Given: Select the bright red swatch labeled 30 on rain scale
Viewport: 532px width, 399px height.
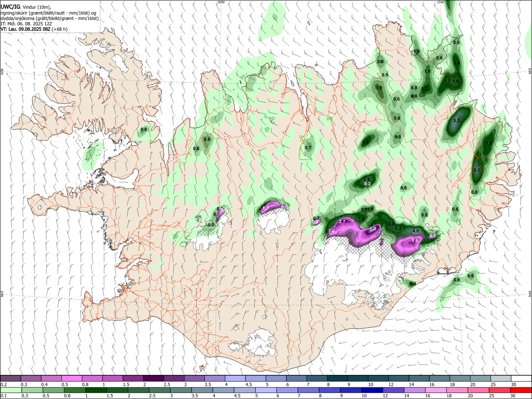Looking at the screenshot, I should (x=521, y=390).
